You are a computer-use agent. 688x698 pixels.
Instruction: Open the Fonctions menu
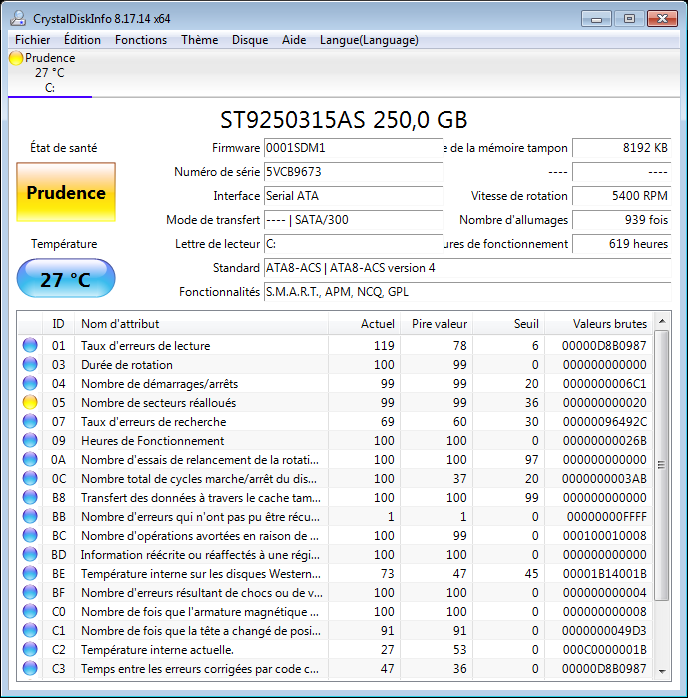click(x=141, y=40)
